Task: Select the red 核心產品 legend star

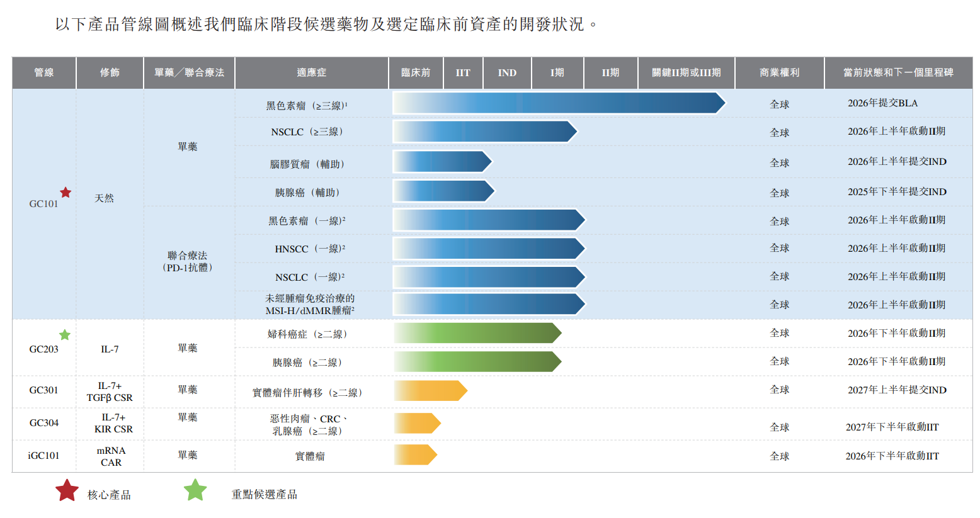Action: pos(67,491)
